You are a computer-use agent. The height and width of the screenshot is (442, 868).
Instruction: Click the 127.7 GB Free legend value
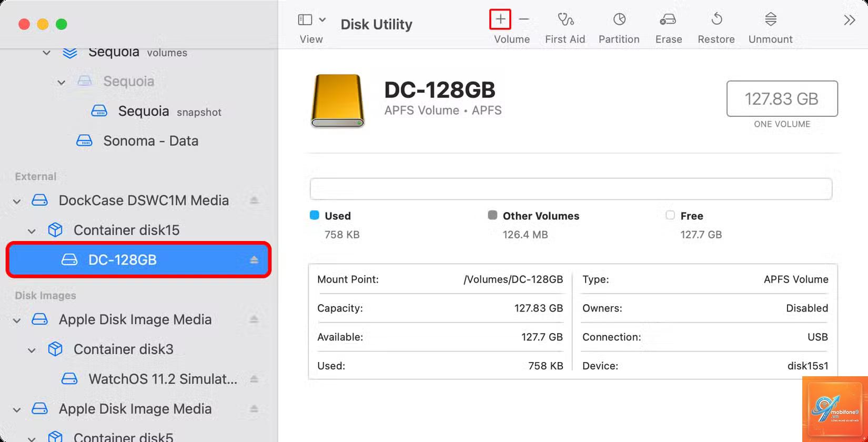(x=701, y=235)
